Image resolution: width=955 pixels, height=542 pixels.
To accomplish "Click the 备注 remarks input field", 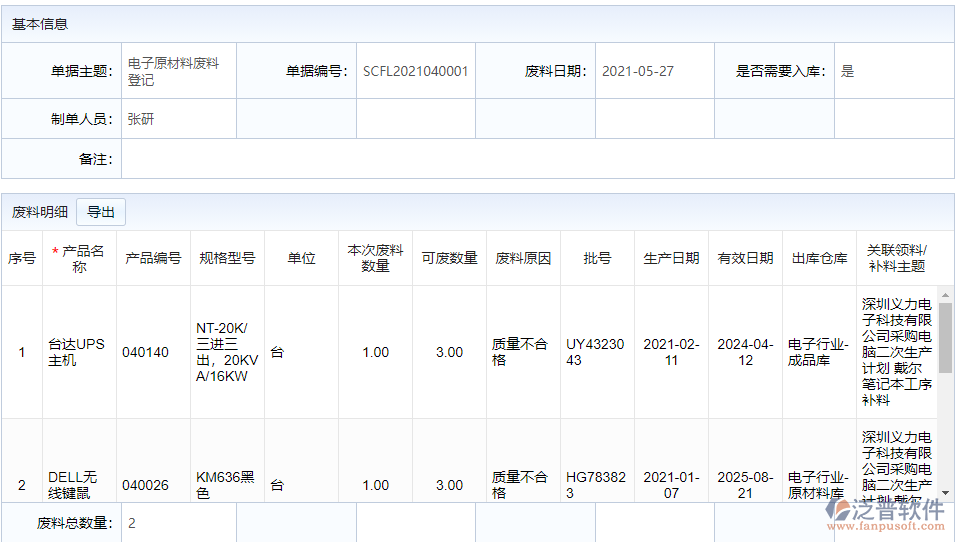I will pyautogui.click(x=536, y=159).
